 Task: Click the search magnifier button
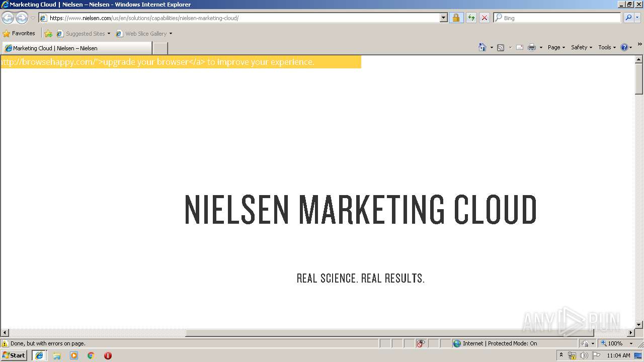(628, 18)
